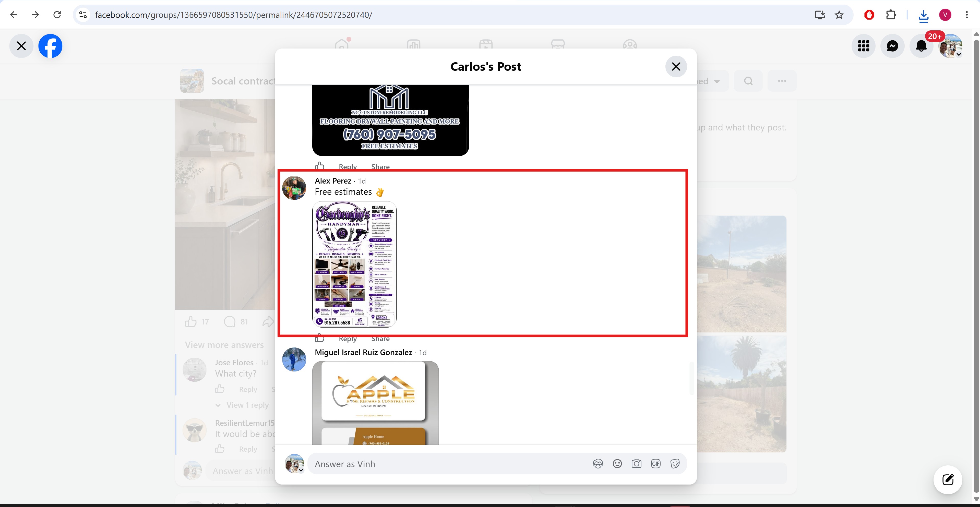Go to Facebook home via logo

point(50,46)
